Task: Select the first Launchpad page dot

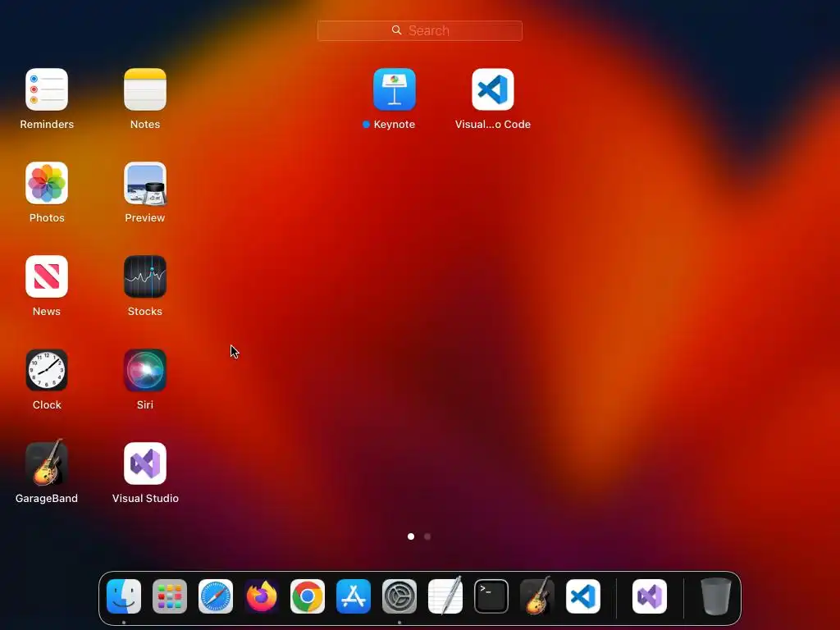Action: click(411, 536)
